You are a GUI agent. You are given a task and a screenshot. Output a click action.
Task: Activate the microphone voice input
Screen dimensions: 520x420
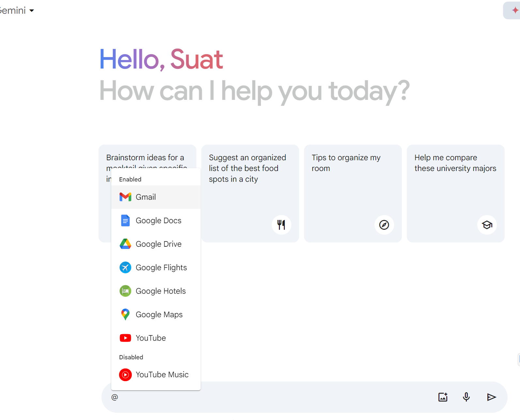[x=466, y=397]
